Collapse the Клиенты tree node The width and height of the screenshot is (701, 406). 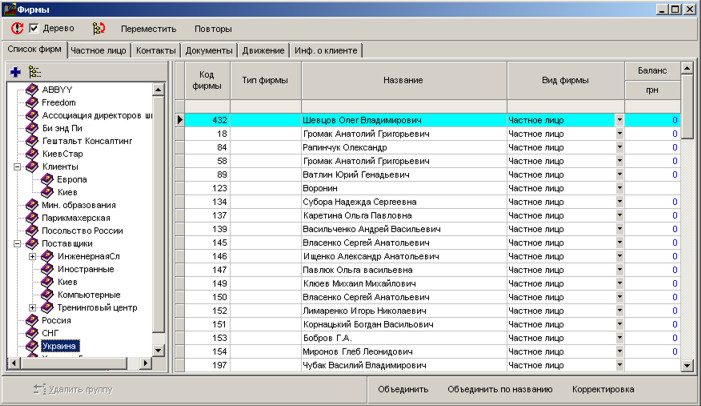pyautogui.click(x=17, y=166)
